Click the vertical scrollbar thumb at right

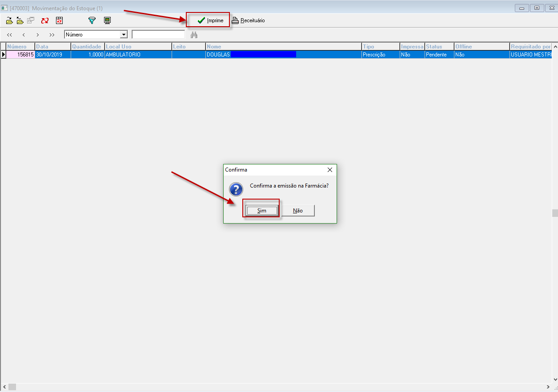click(x=555, y=213)
